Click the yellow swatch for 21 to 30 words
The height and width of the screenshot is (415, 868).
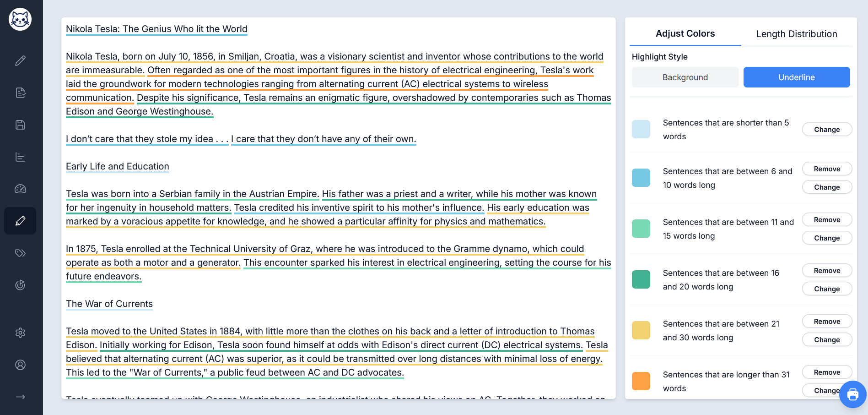(641, 330)
